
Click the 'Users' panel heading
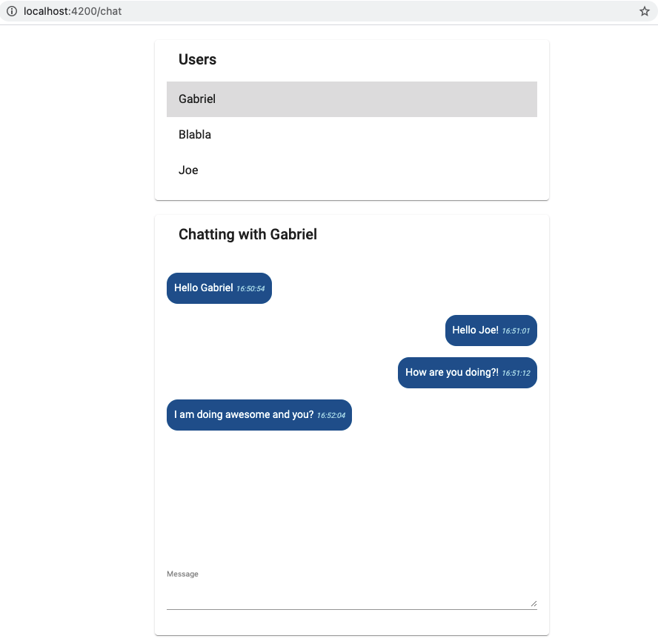point(197,59)
